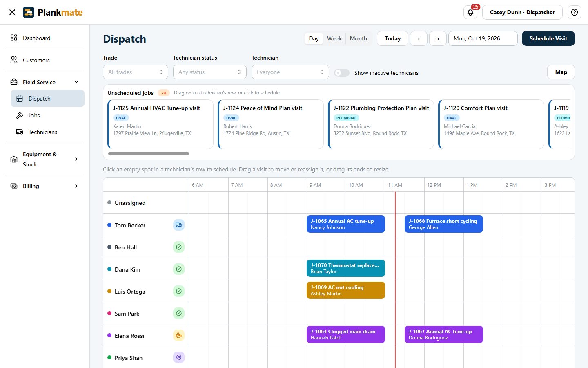This screenshot has width=588, height=368.
Task: Click the Schedule Visit button
Action: coord(548,38)
